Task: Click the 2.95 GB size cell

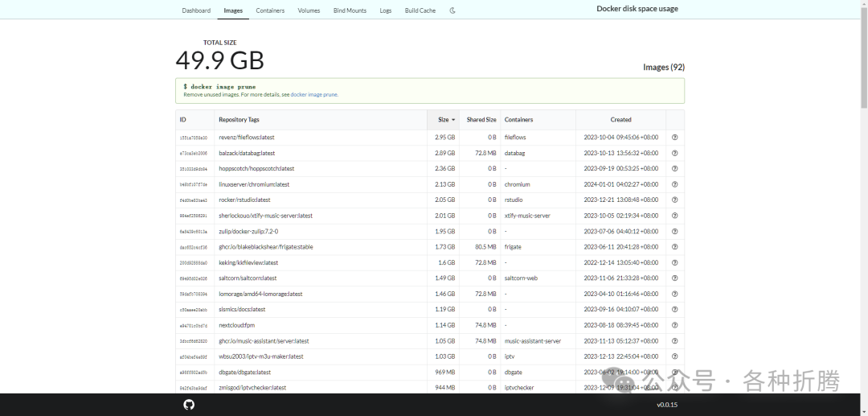Action: tap(444, 138)
